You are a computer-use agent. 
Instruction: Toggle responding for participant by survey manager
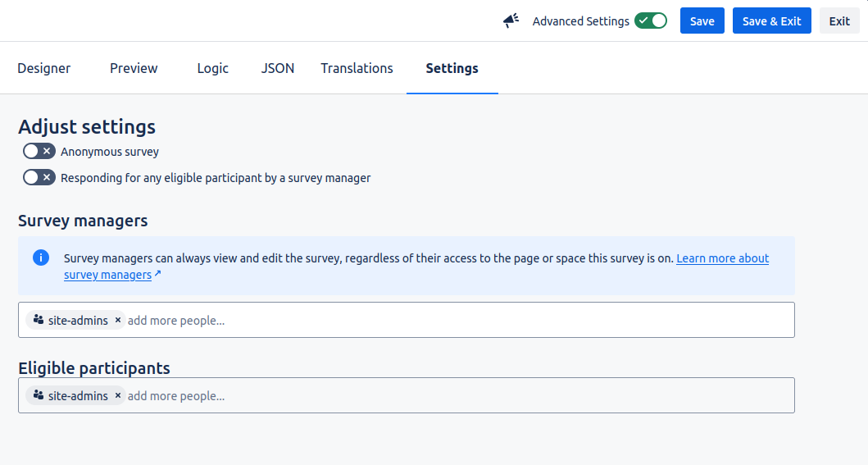39,178
